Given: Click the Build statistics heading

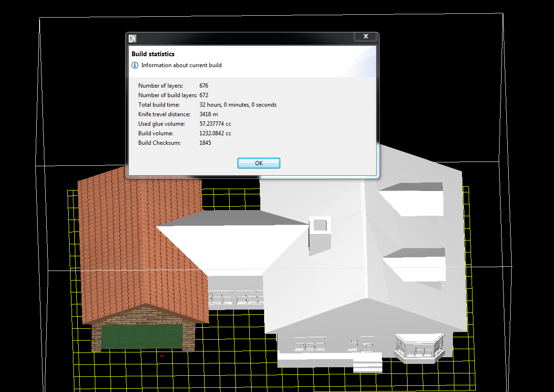Looking at the screenshot, I should 153,54.
